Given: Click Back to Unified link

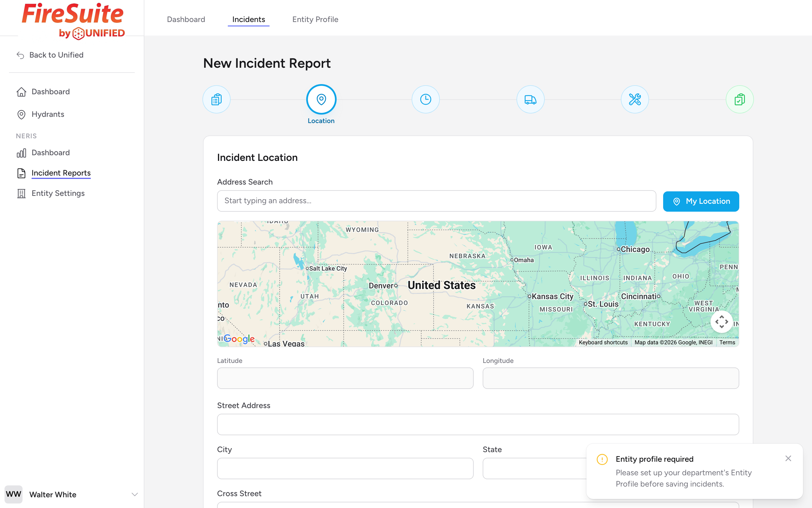Looking at the screenshot, I should click(56, 55).
